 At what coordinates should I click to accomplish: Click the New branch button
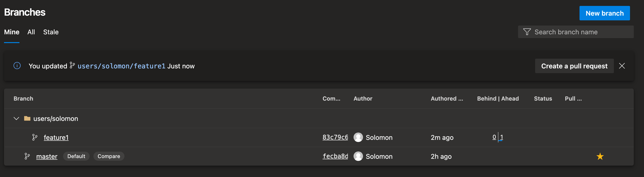[604, 13]
